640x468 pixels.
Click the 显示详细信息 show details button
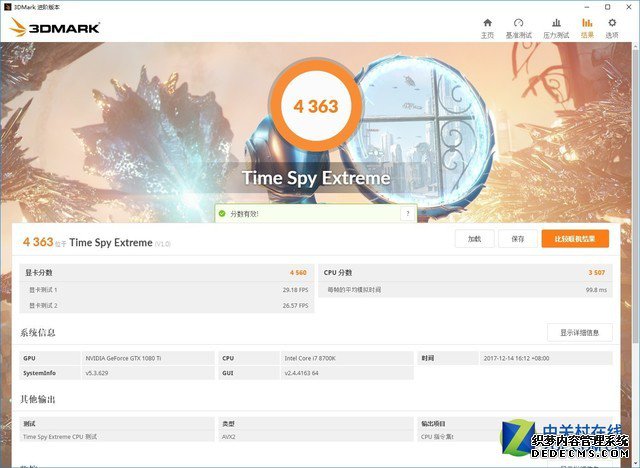[580, 333]
